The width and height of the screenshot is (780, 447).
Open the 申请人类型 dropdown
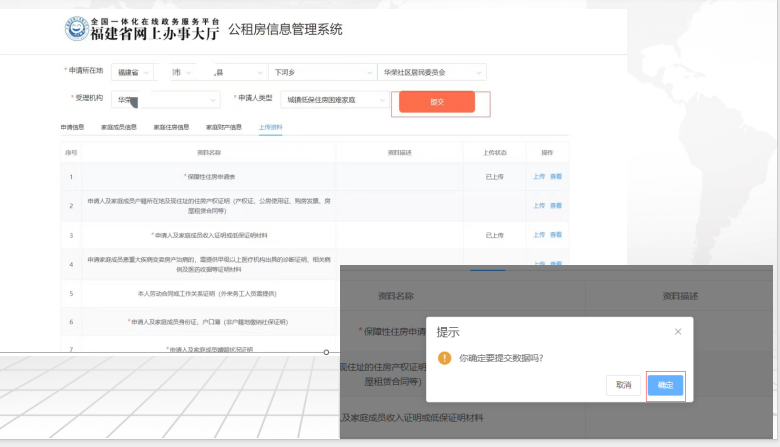click(x=335, y=100)
